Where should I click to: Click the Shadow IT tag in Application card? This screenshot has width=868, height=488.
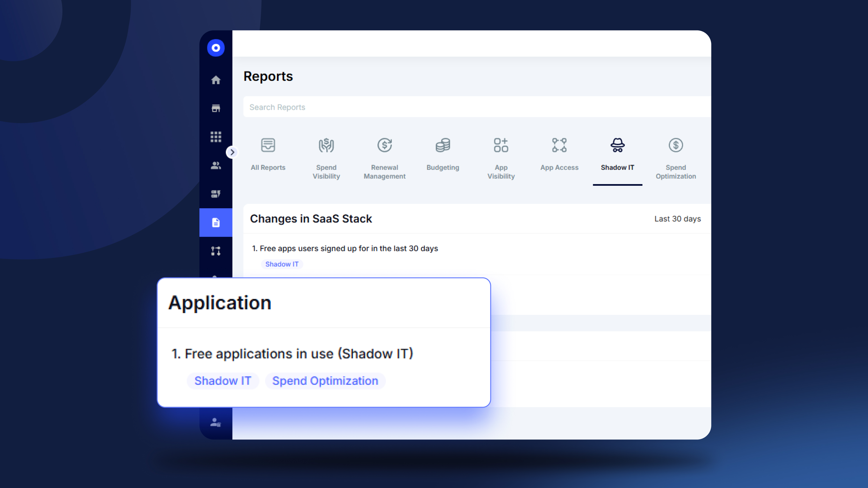click(x=223, y=381)
